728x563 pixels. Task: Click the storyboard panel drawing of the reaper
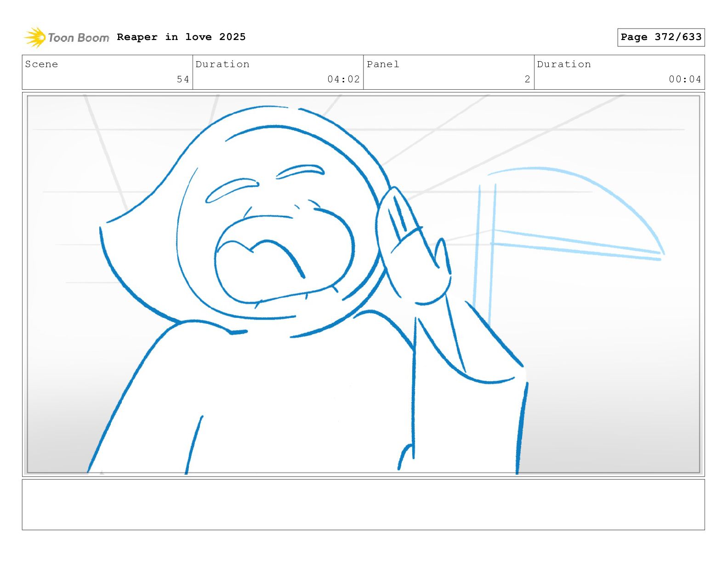[x=363, y=284]
